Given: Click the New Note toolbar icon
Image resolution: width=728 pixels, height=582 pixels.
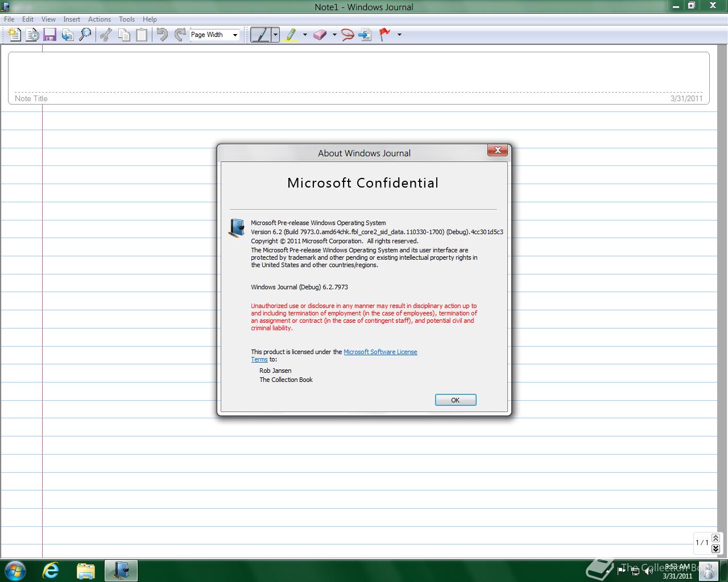Looking at the screenshot, I should pos(15,35).
